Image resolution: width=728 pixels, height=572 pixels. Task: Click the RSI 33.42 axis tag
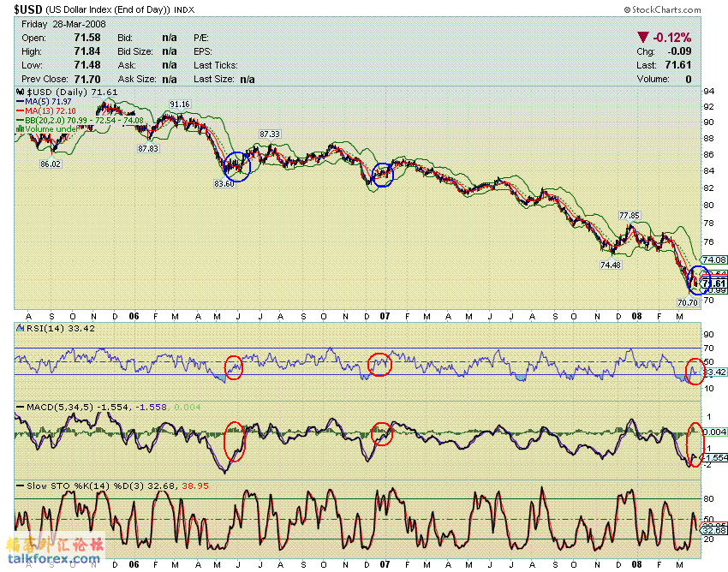click(x=714, y=372)
